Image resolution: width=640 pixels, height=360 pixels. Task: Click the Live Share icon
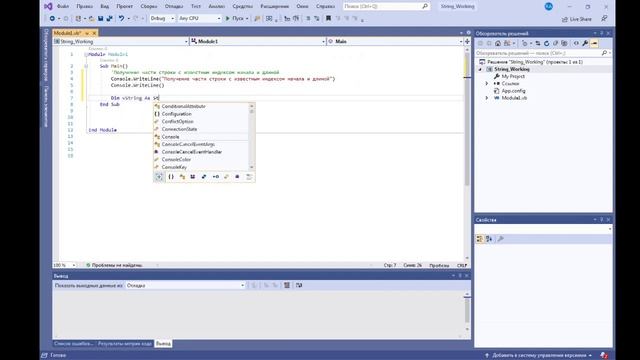click(564, 19)
